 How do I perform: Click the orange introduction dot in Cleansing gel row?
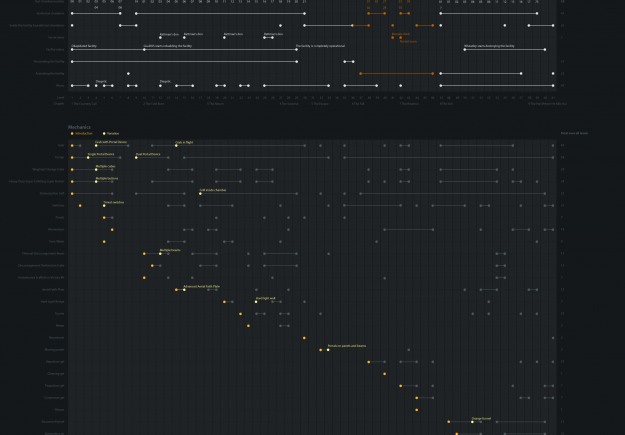point(385,374)
